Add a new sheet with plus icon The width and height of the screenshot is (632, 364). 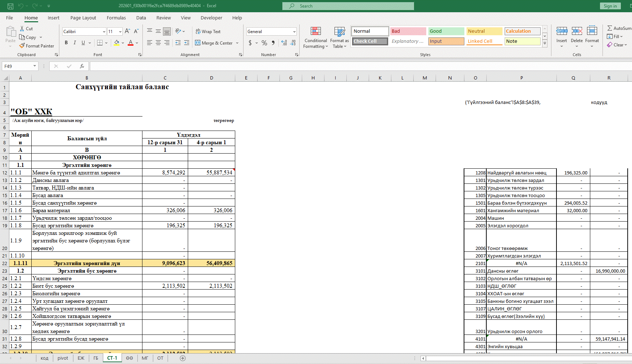pyautogui.click(x=183, y=358)
